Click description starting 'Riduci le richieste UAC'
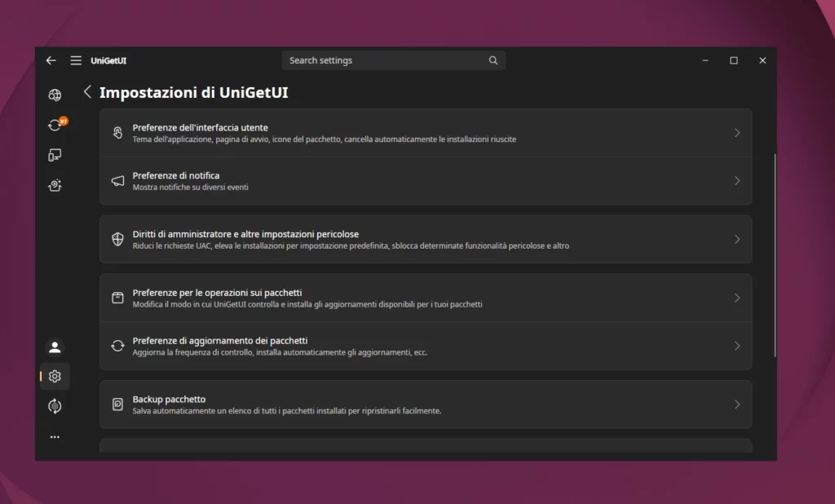Screen dimensions: 835x504 (351, 246)
